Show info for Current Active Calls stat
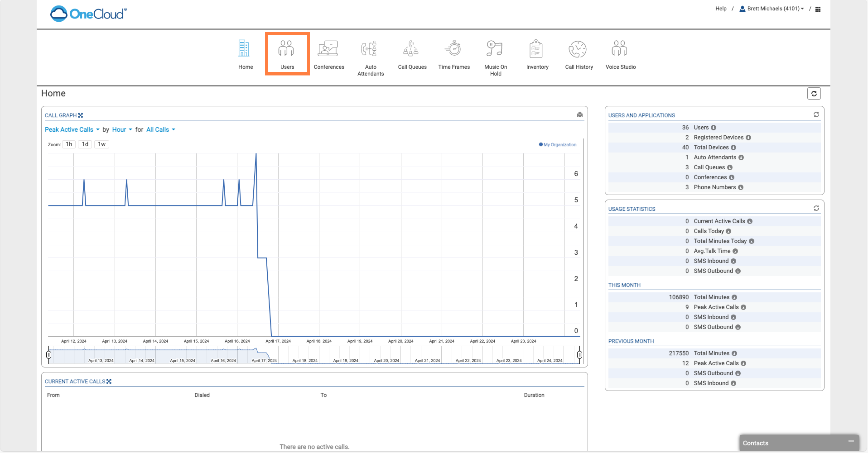This screenshot has height=453, width=868. point(750,221)
